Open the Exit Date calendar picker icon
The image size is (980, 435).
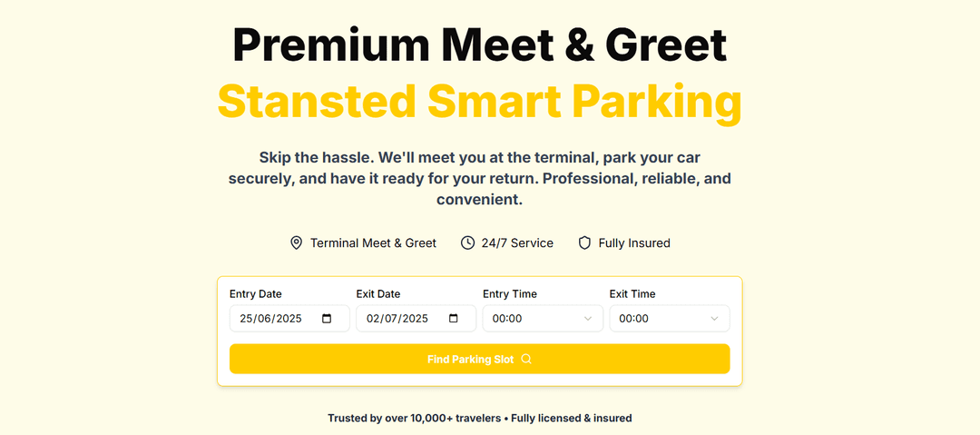pyautogui.click(x=454, y=319)
